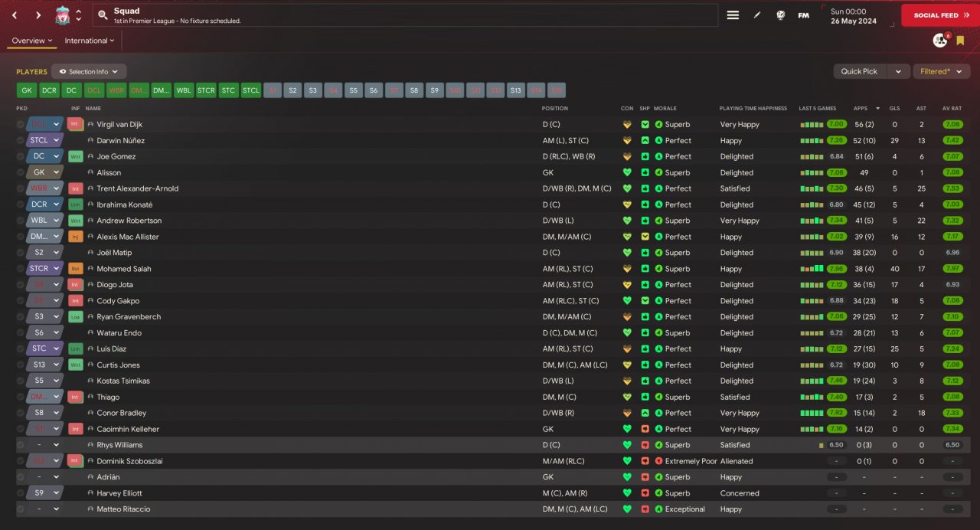Screen dimensions: 980x530
Task: Expand the Selection Info dropdown
Action: (x=89, y=71)
